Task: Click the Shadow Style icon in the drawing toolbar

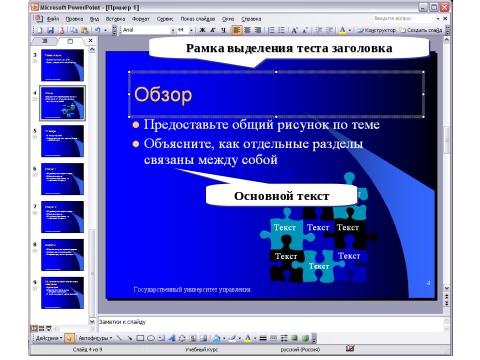Action: click(294, 338)
